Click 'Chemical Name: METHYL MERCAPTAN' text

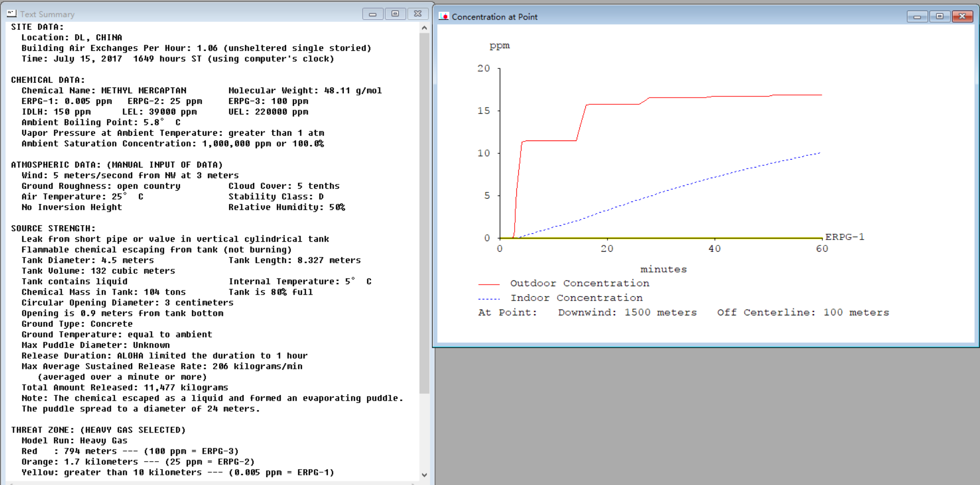coord(104,91)
